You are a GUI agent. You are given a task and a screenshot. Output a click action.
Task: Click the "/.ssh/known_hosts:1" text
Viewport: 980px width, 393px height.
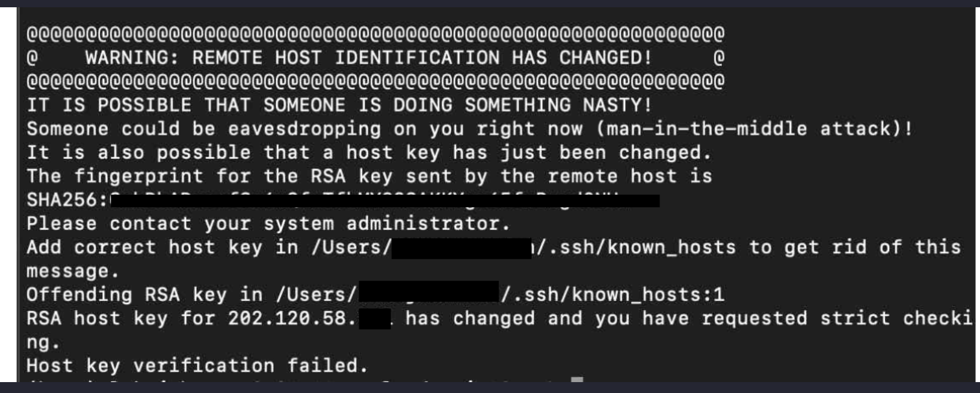pyautogui.click(x=613, y=295)
